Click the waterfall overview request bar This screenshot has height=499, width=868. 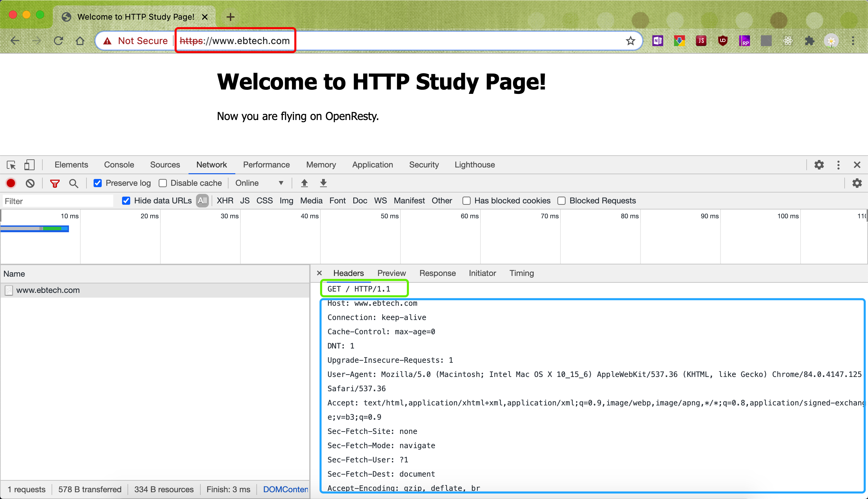35,228
